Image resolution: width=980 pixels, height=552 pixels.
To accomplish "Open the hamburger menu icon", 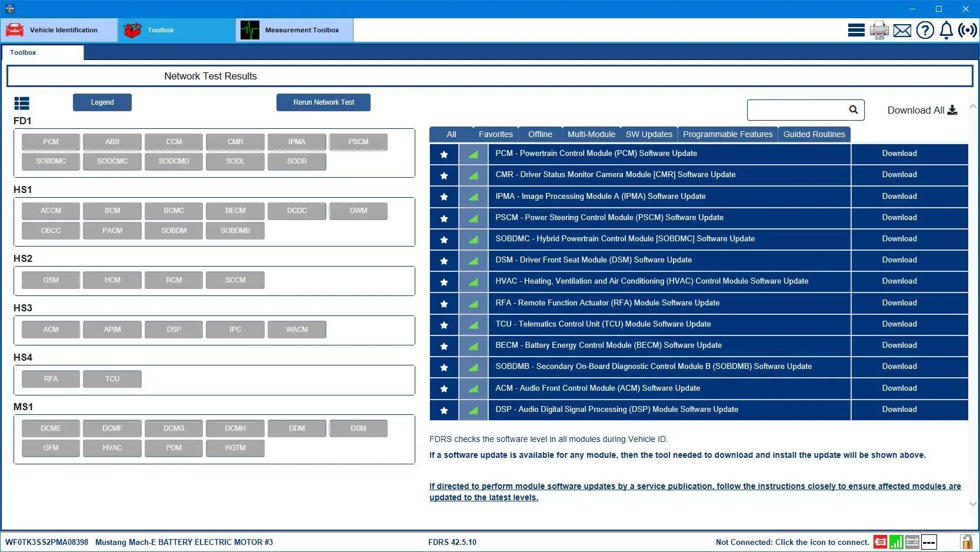I will 856,30.
